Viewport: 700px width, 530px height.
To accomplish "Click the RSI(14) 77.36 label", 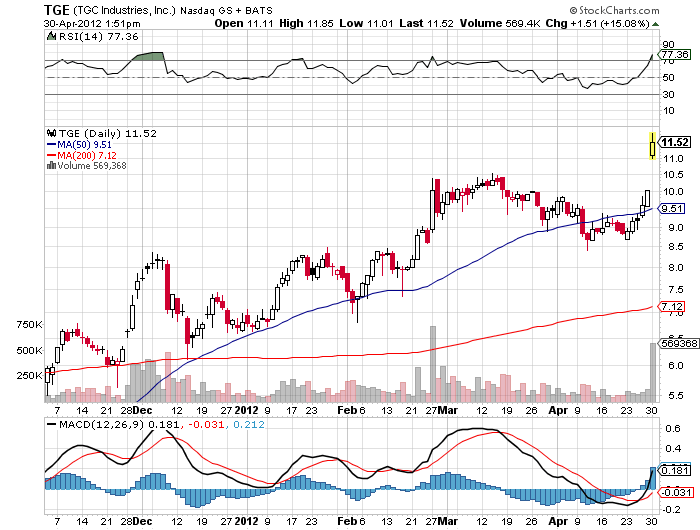I will (x=99, y=37).
